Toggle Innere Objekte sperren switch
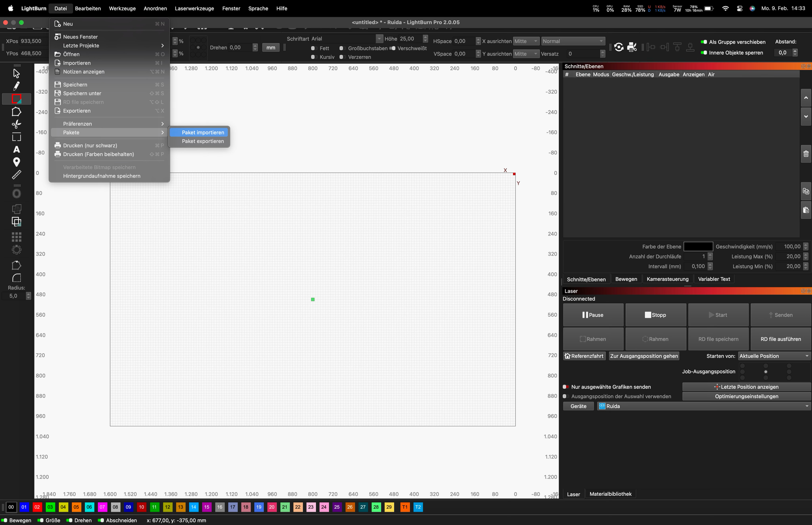Image resolution: width=812 pixels, height=525 pixels. tap(704, 53)
